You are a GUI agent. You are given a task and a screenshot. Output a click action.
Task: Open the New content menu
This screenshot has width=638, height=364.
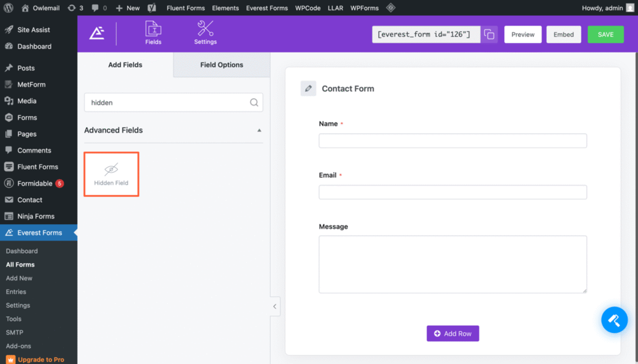point(128,8)
